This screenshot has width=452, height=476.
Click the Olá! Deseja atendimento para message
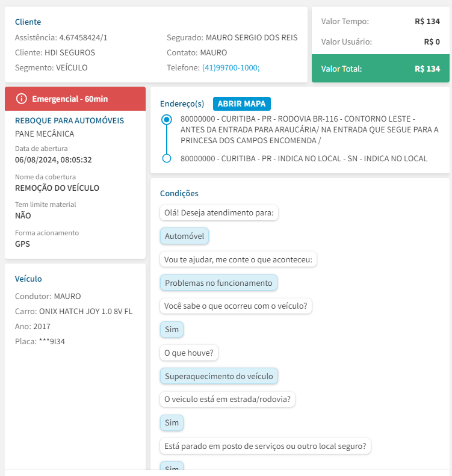(219, 213)
